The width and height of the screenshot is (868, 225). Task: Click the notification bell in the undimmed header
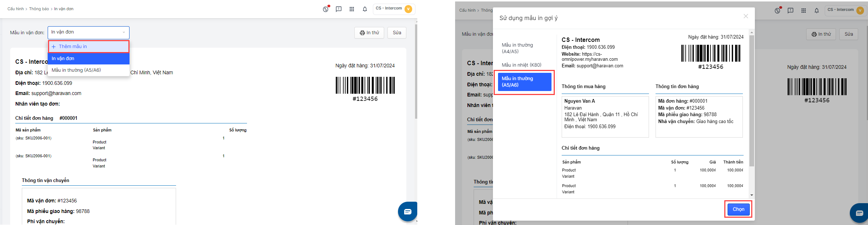[365, 9]
